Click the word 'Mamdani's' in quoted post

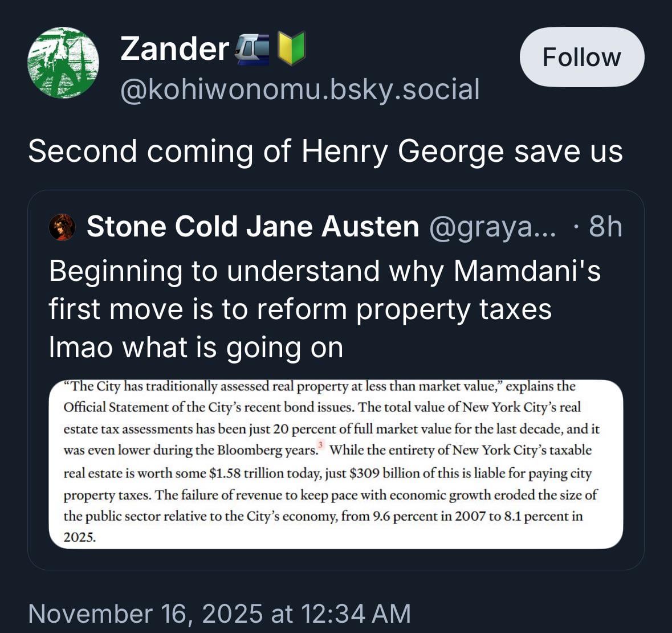pyautogui.click(x=527, y=271)
